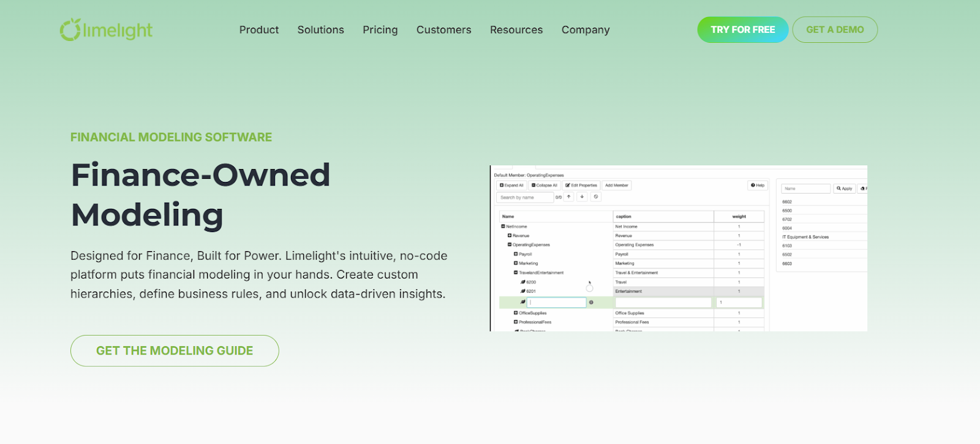Click the Help button in the screenshot
The width and height of the screenshot is (980, 444).
[x=758, y=185]
